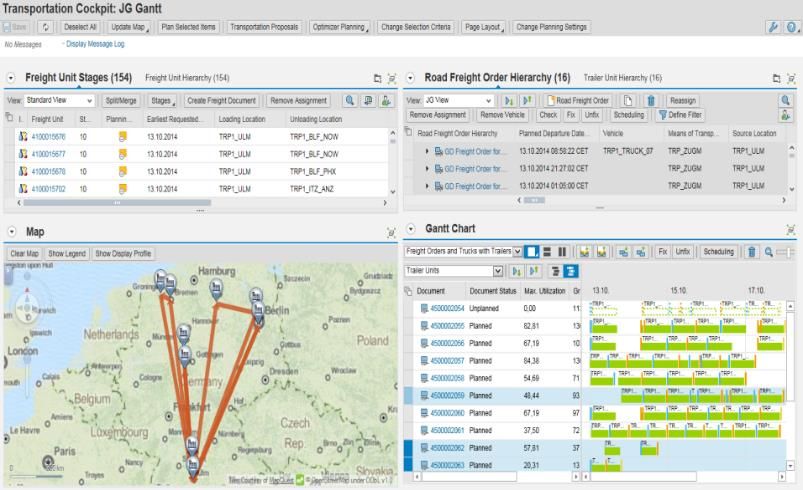
Task: Click Freight Unit Stages horizontal scrollbar
Action: click(117, 203)
